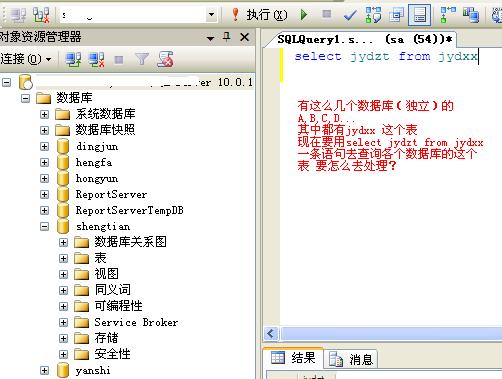Viewport: 502px width, 379px height.
Task: Click the refresh script icon beside filter
Action: tap(165, 59)
